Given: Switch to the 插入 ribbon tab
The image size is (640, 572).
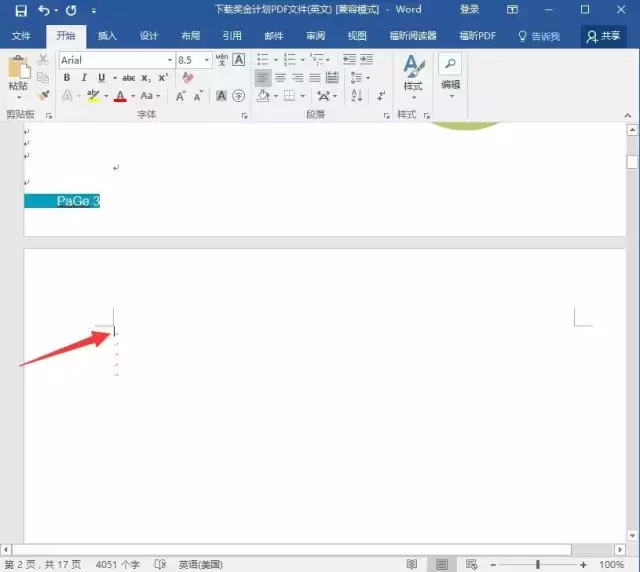Looking at the screenshot, I should pyautogui.click(x=107, y=36).
